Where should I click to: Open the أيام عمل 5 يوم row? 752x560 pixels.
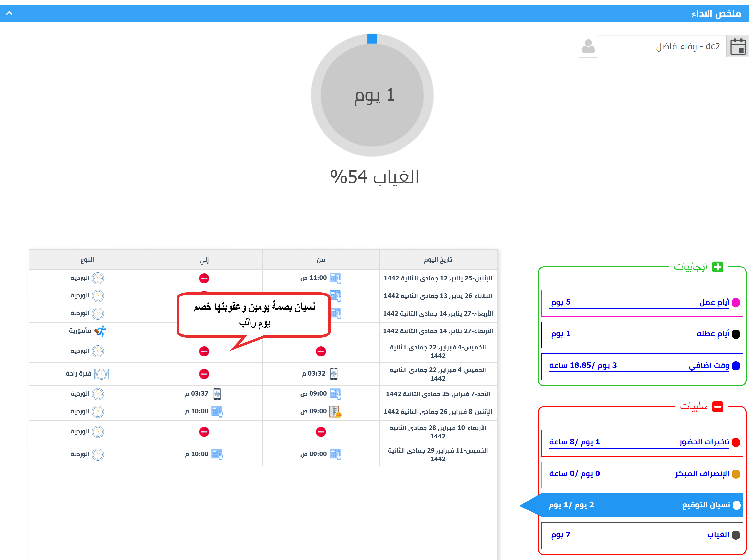tap(642, 303)
